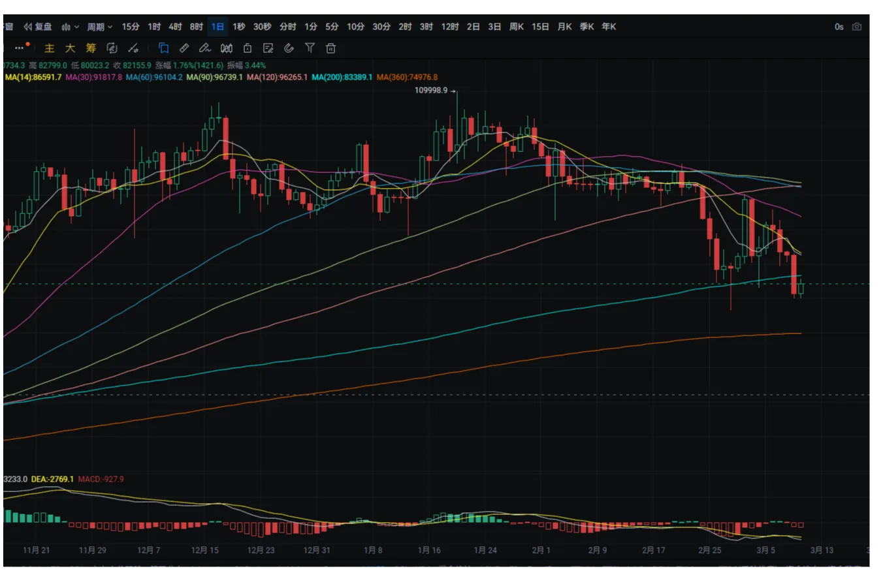Open the 复盘 replay mode
The height and width of the screenshot is (588, 883).
(x=38, y=27)
